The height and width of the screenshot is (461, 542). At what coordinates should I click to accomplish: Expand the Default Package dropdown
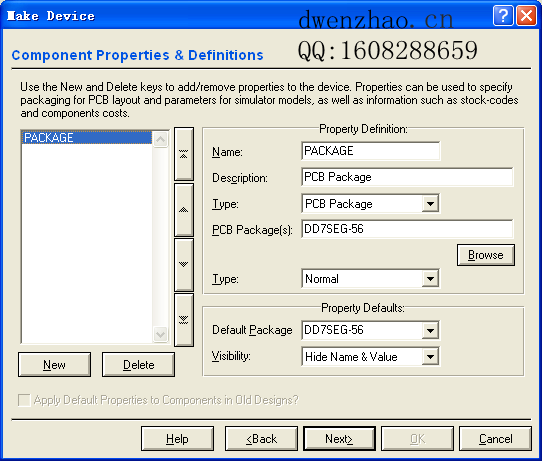430,330
